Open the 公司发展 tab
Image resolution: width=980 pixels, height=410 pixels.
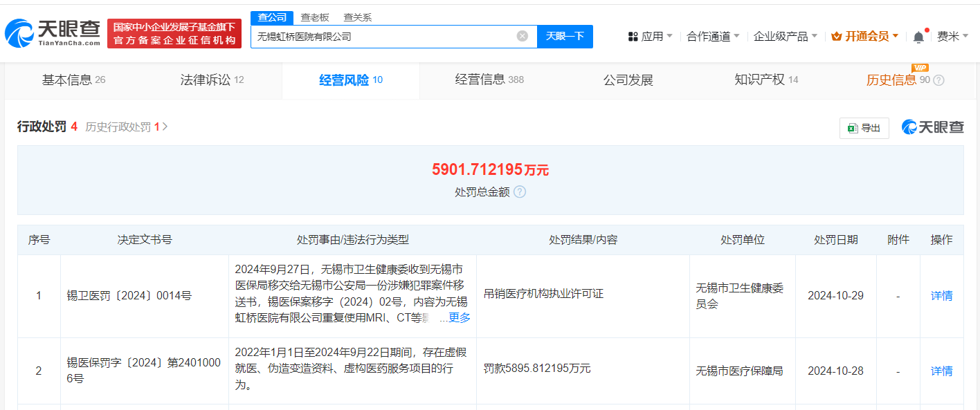[628, 80]
